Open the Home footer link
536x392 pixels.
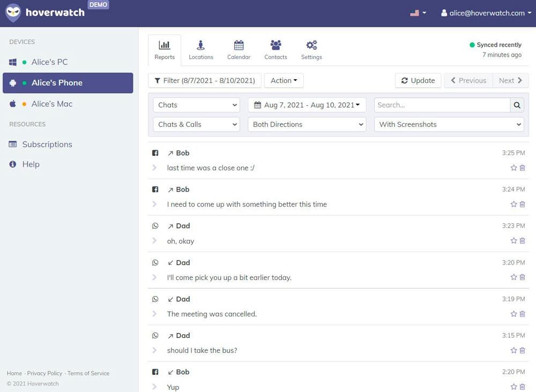(x=14, y=373)
